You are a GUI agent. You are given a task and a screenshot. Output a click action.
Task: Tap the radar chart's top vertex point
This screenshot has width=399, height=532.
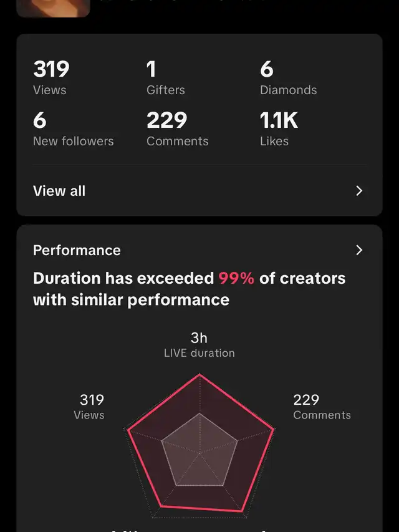coord(199,374)
